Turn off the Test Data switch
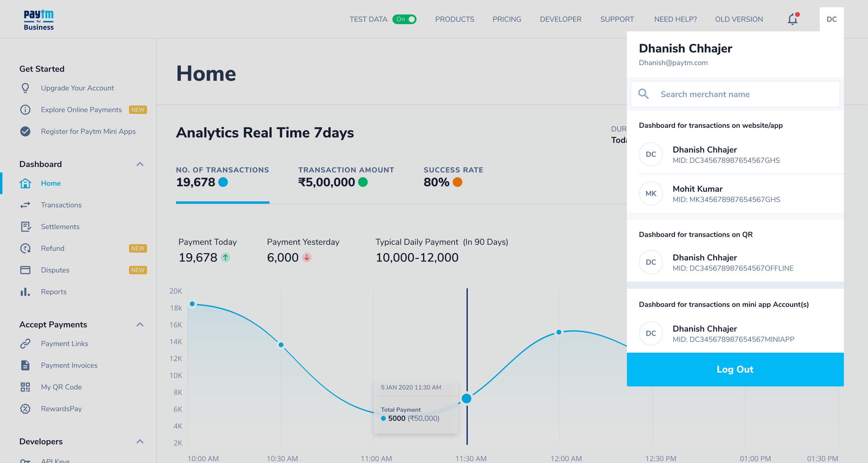The image size is (868, 463). coord(404,19)
